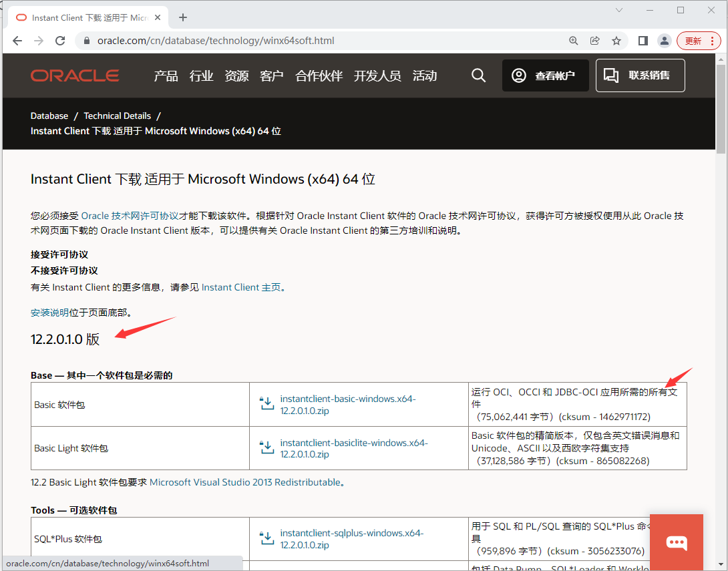This screenshot has height=571, width=728.
Task: Click the address bar URL
Action: pyautogui.click(x=216, y=41)
